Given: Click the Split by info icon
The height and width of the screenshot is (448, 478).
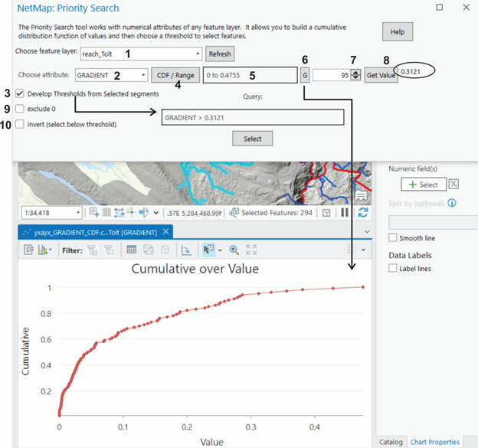Looking at the screenshot, I should point(453,203).
